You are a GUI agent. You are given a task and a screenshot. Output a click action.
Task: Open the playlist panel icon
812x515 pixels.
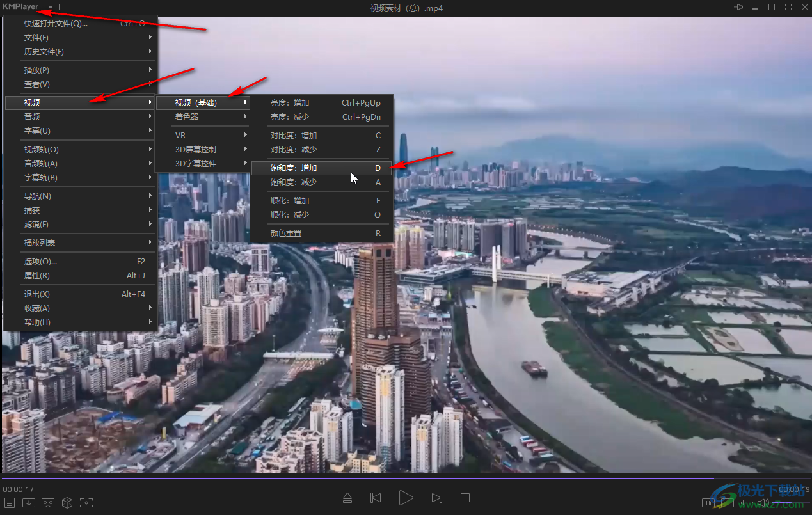point(10,503)
